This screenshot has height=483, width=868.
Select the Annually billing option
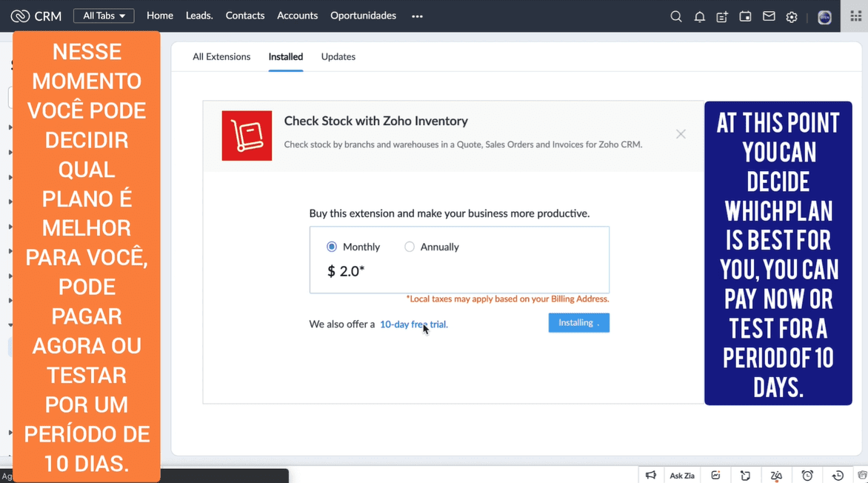point(410,247)
